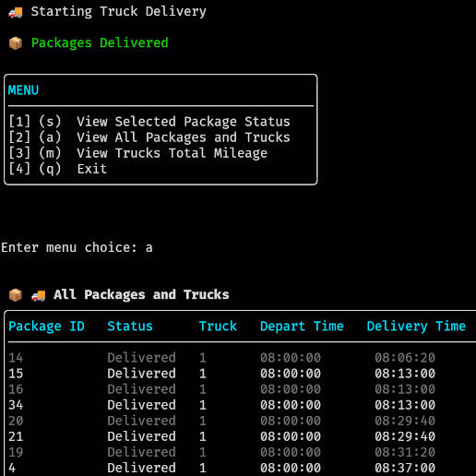
Task: Click the truck emoji before All Packages heading
Action: (39, 295)
